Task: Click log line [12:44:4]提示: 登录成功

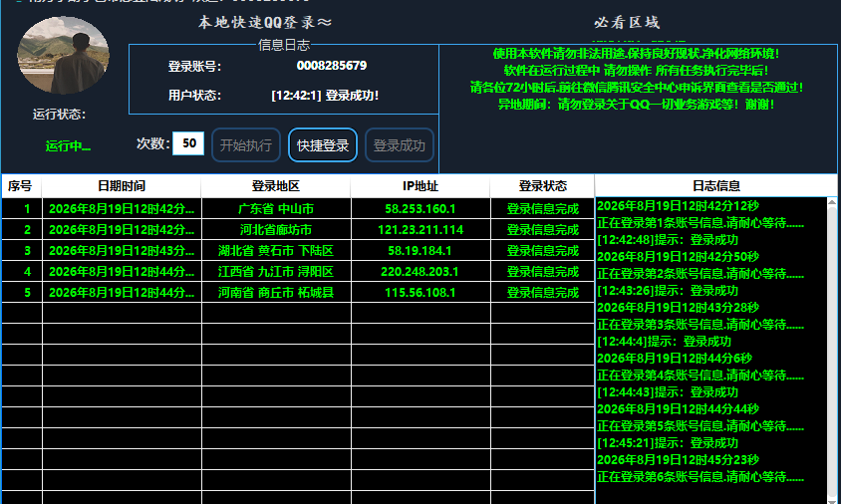Action: click(x=665, y=342)
